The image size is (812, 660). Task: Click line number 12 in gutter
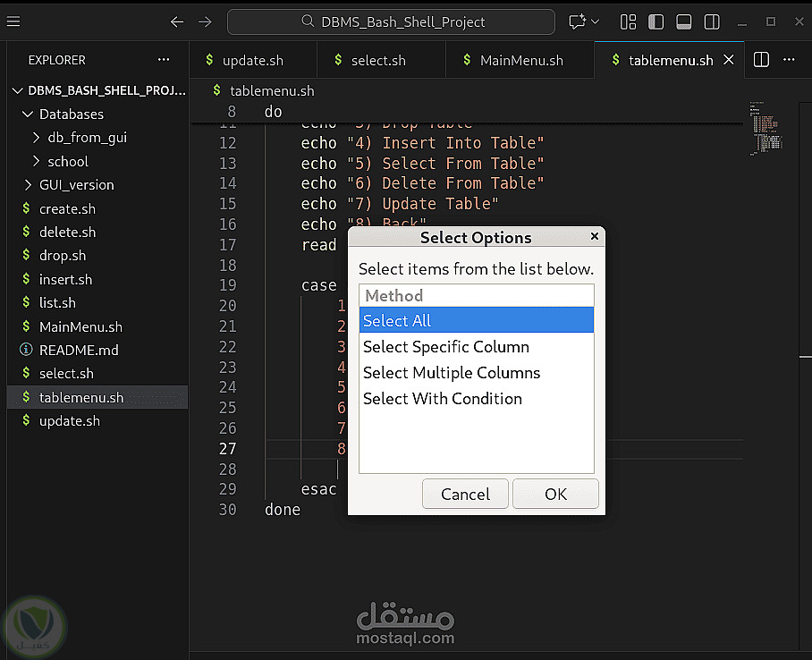(x=227, y=143)
